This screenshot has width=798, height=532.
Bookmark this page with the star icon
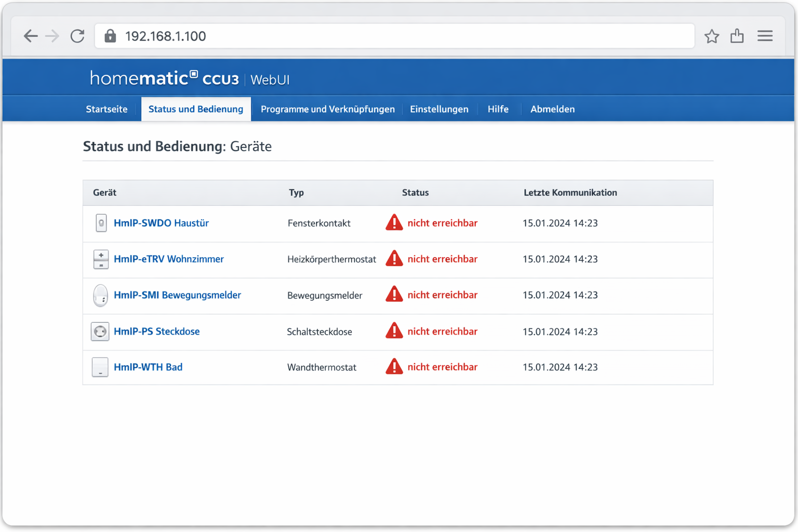[x=711, y=36]
